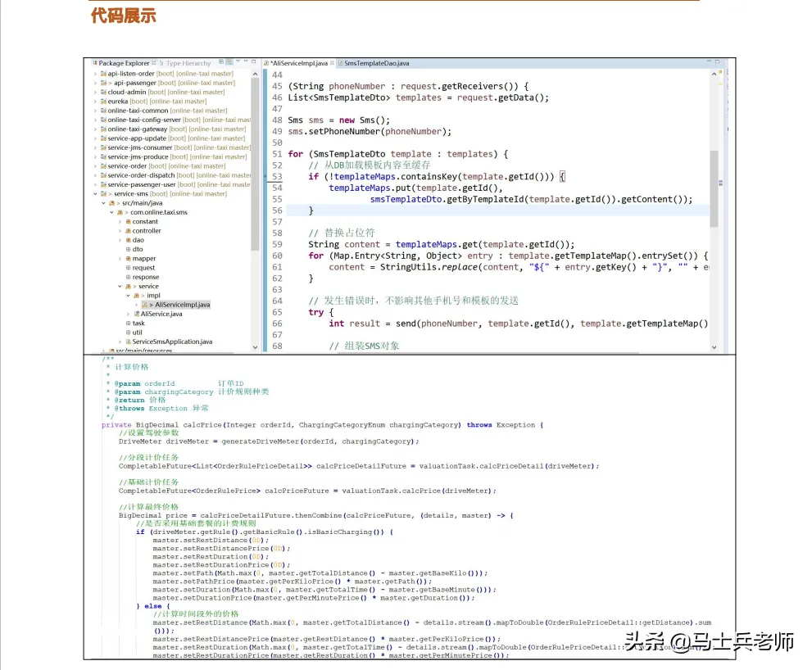This screenshot has height=670, width=812.
Task: Click the 'try {' keyword on line 65
Action: (x=321, y=312)
